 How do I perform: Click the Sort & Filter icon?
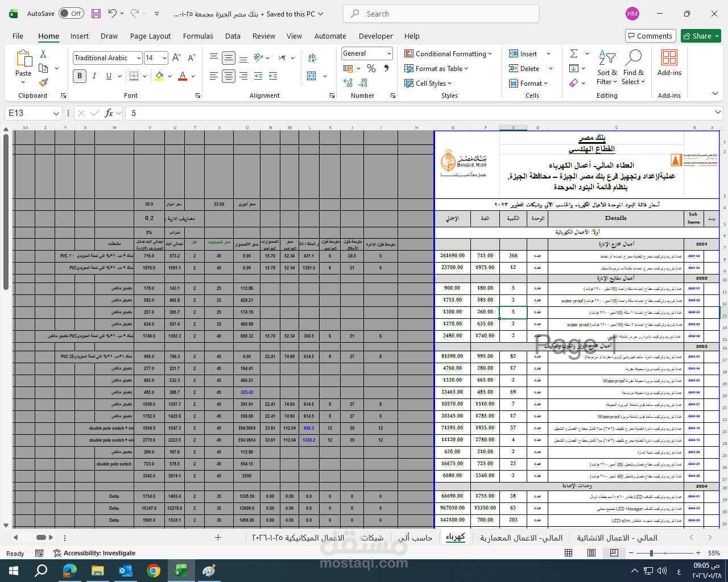coord(607,59)
